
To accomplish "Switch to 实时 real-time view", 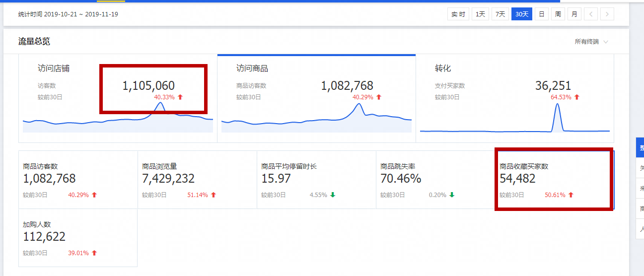I will (458, 14).
